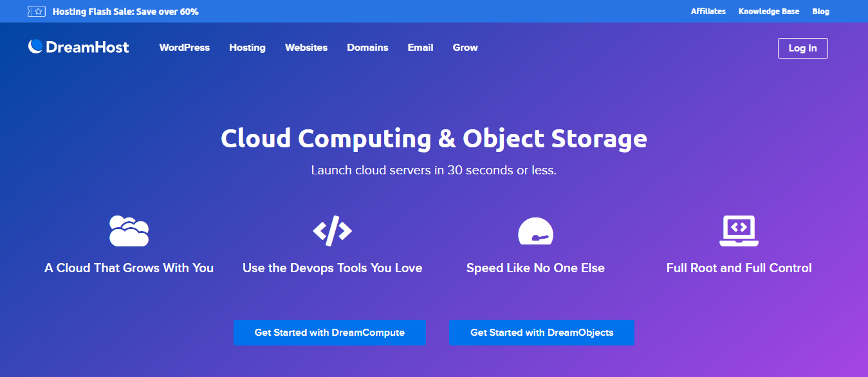The image size is (868, 377).
Task: Open the Affiliates link
Action: pos(708,12)
